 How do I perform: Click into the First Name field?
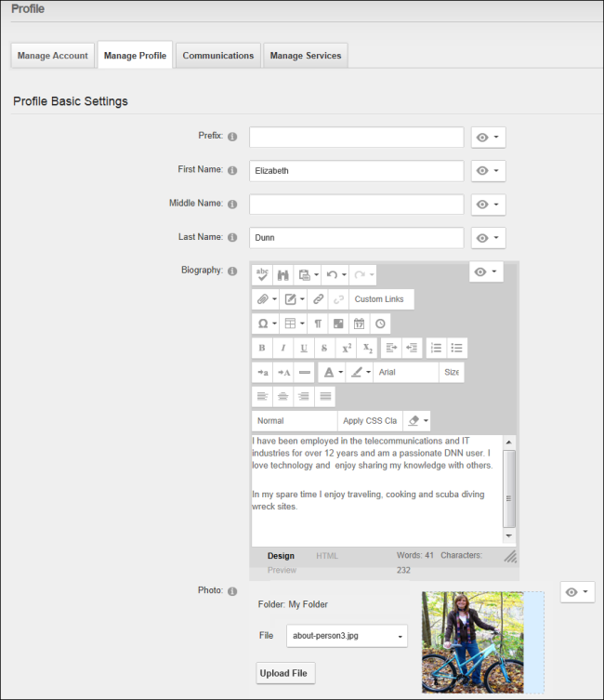click(x=357, y=170)
